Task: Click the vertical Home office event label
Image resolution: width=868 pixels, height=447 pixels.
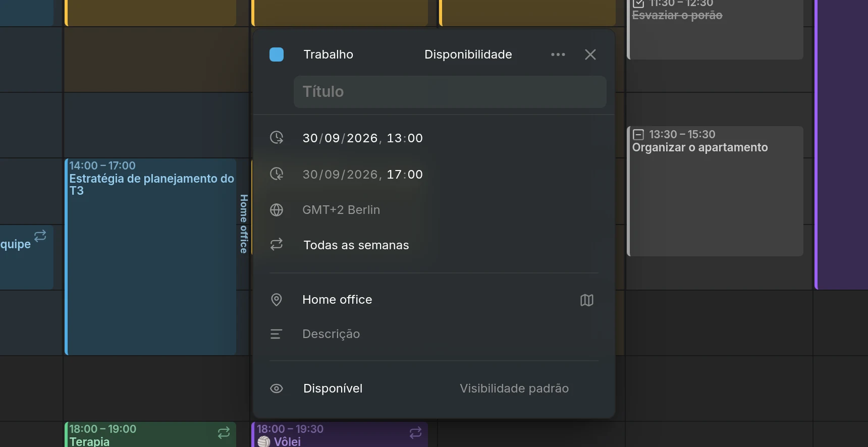Action: [x=244, y=224]
